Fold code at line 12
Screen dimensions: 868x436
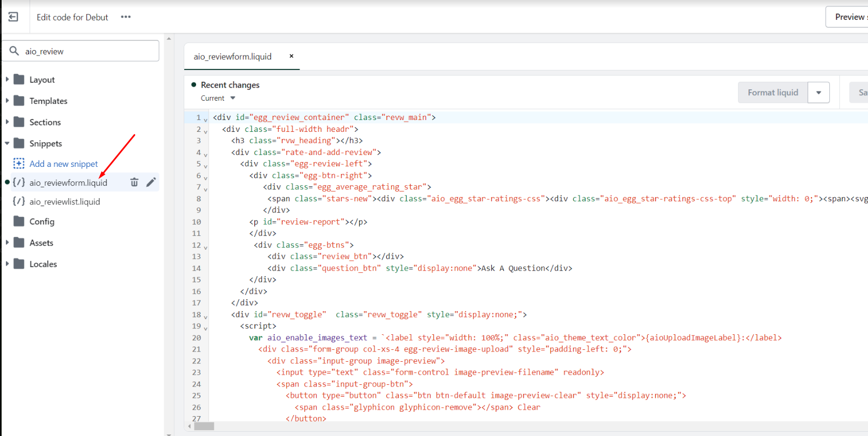coord(206,247)
